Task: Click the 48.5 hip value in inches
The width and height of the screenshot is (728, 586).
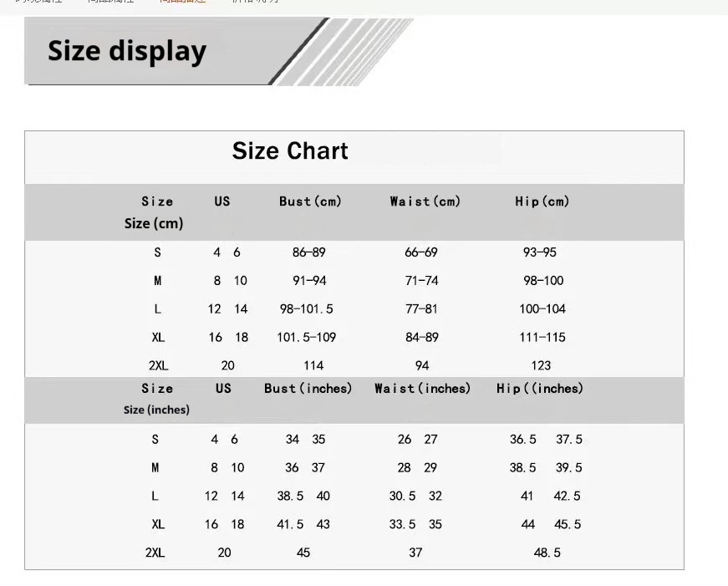Action: 547,553
